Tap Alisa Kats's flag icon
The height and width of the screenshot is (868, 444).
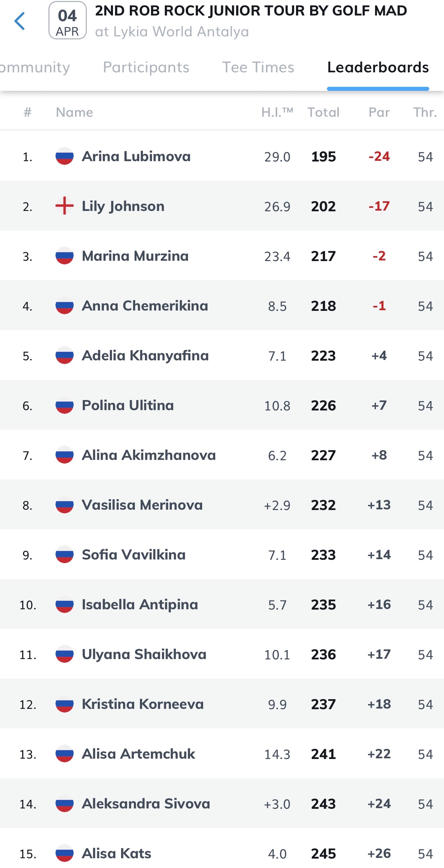pyautogui.click(x=64, y=853)
